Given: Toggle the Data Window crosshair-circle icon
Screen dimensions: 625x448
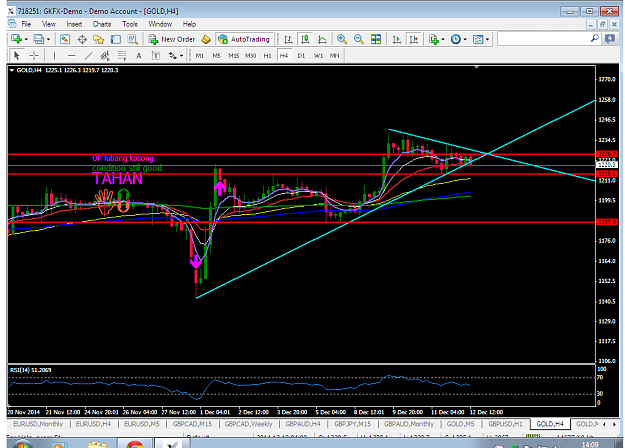Looking at the screenshot, I should 82,39.
